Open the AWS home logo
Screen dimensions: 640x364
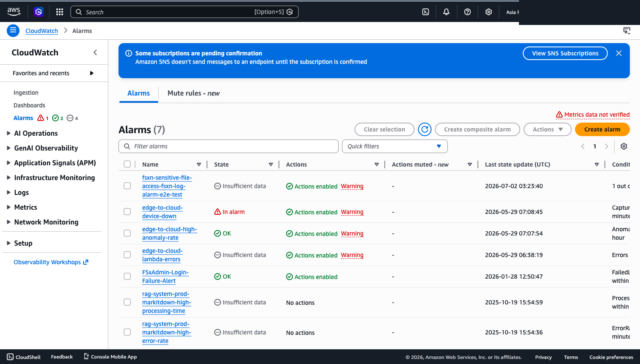14,12
